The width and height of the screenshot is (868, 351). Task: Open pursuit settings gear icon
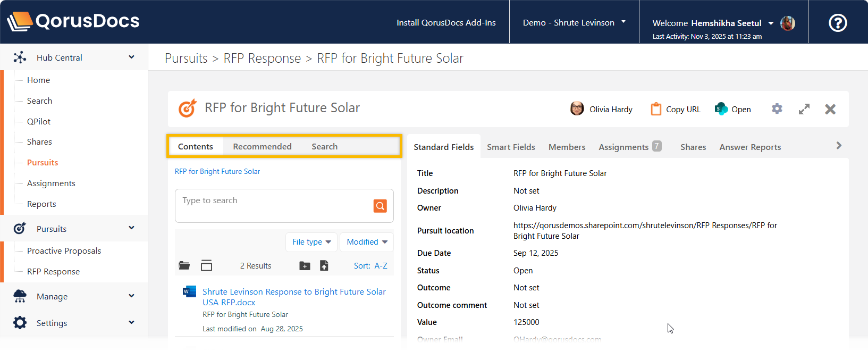[x=777, y=109]
